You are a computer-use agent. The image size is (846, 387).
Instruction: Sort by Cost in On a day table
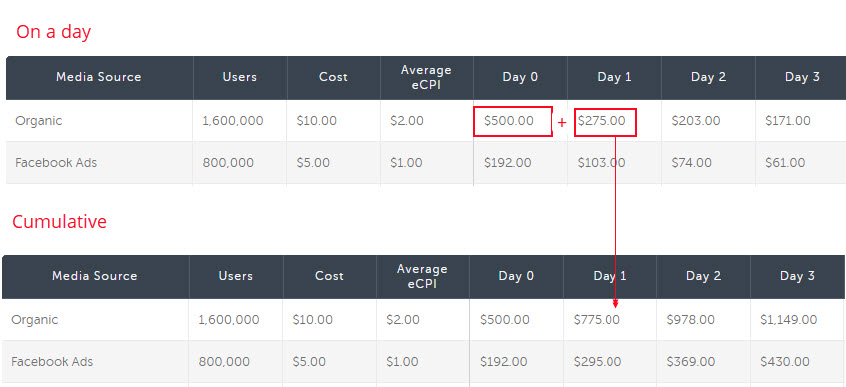[333, 77]
